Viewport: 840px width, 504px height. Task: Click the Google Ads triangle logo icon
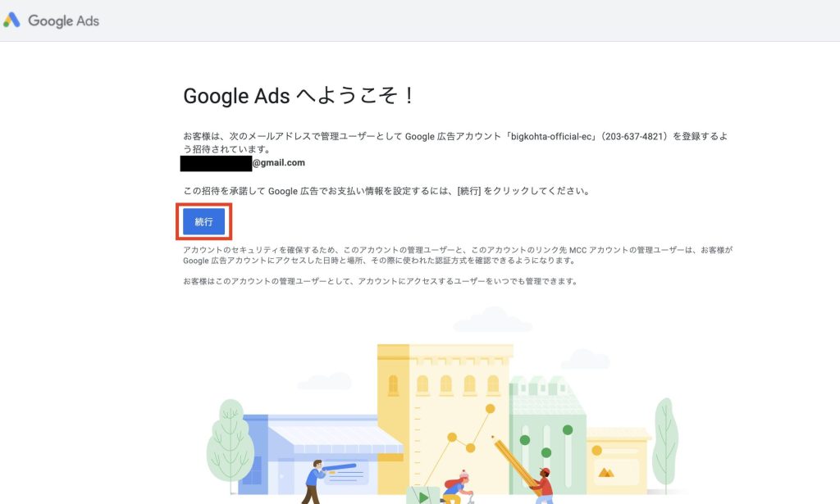11,20
